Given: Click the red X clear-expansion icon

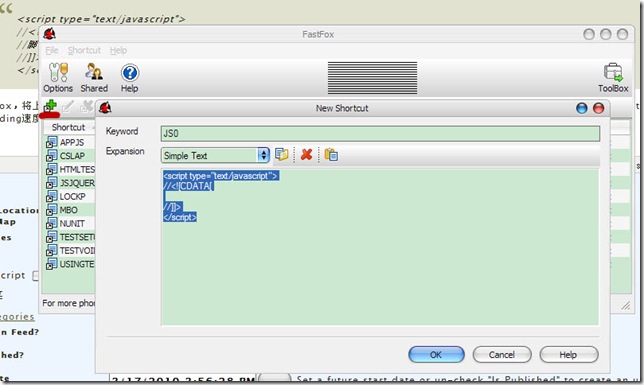Looking at the screenshot, I should point(306,155).
